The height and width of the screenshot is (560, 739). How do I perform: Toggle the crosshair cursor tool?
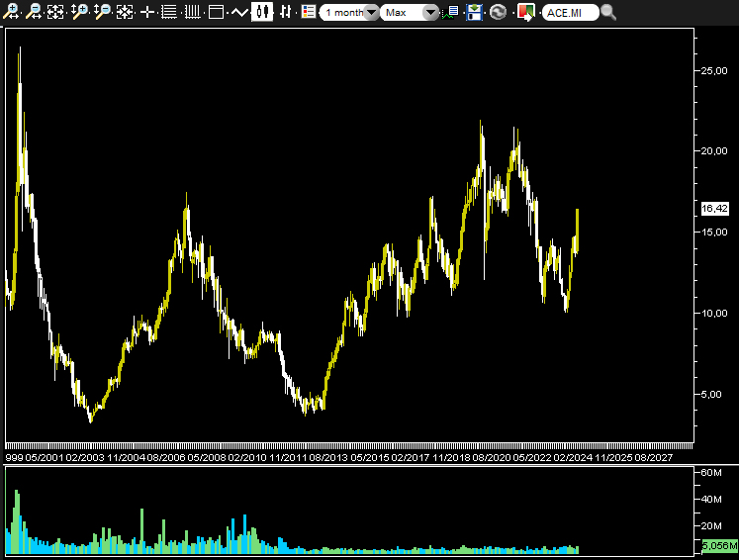(147, 12)
